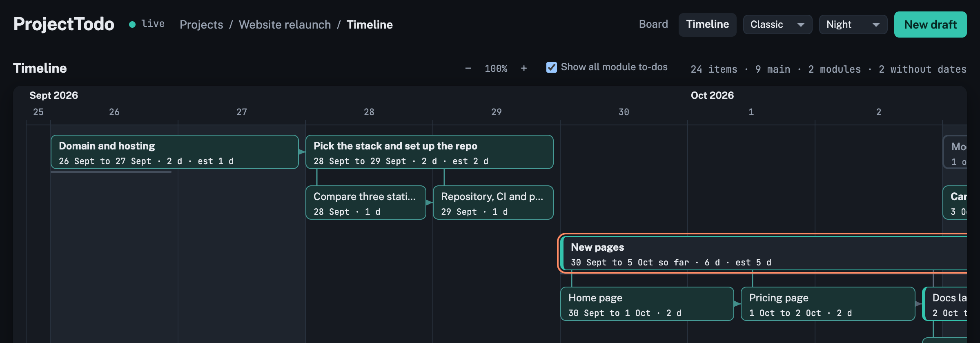The height and width of the screenshot is (343, 980).
Task: Open the Home page to-do
Action: pyautogui.click(x=647, y=304)
